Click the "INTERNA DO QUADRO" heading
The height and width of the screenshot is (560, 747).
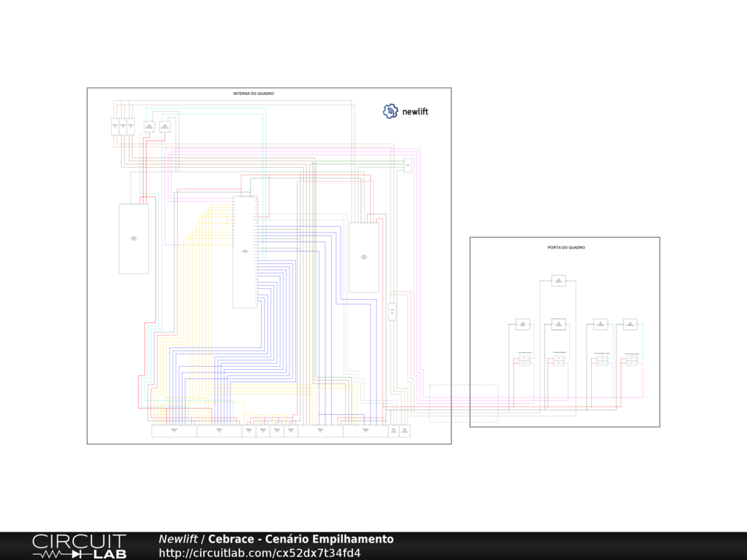pos(254,93)
